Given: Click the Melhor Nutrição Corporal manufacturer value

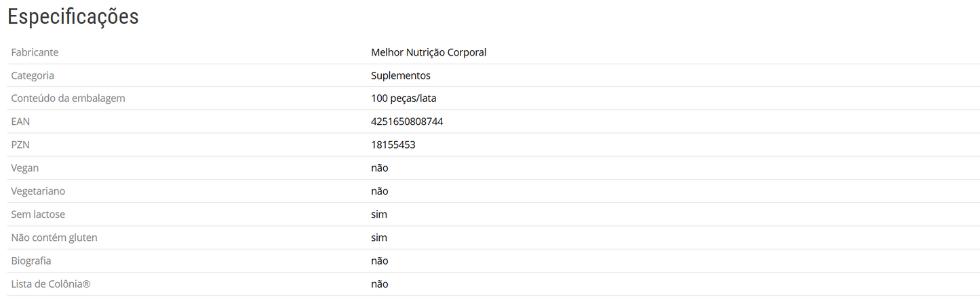Looking at the screenshot, I should pyautogui.click(x=429, y=52).
